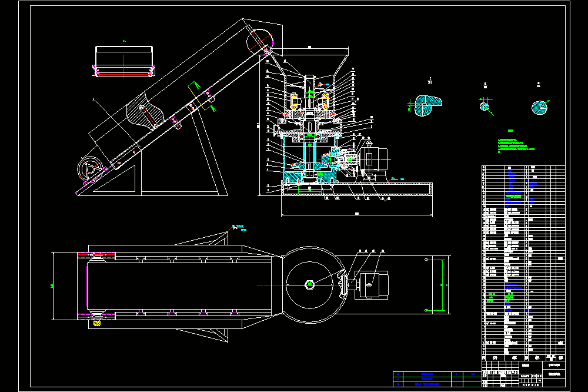The height and width of the screenshot is (392, 588).
Task: Click the parts list table on the right
Action: [523, 263]
